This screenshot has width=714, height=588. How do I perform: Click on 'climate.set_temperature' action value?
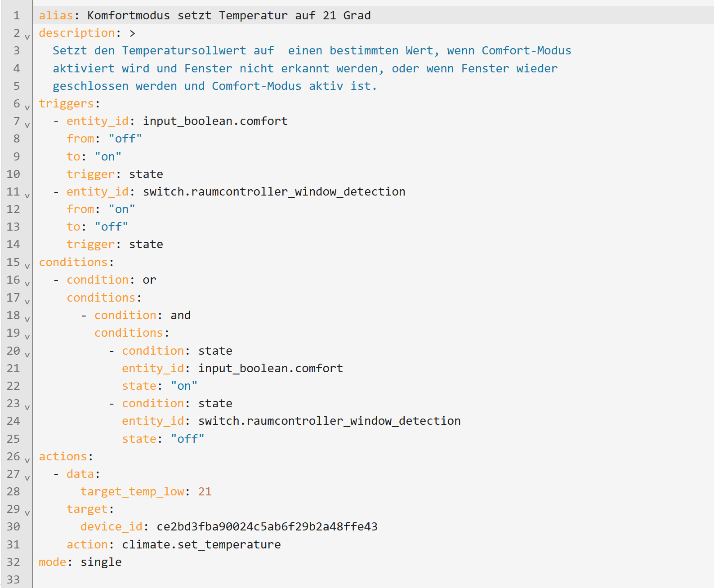[x=201, y=545]
